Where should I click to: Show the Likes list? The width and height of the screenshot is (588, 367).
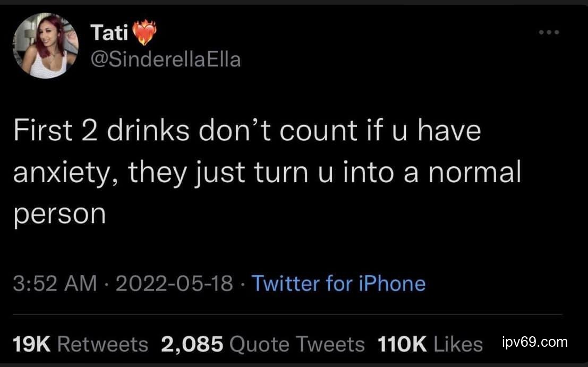458,344
